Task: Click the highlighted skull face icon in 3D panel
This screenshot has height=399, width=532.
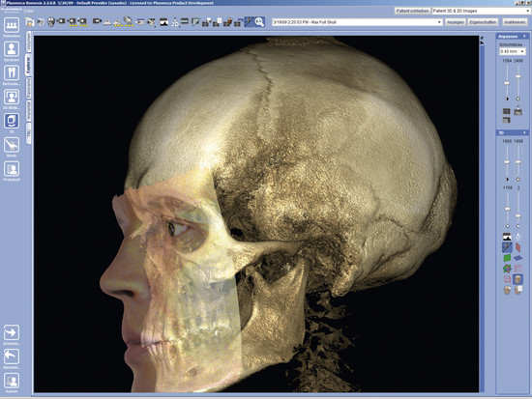Action: point(517,279)
